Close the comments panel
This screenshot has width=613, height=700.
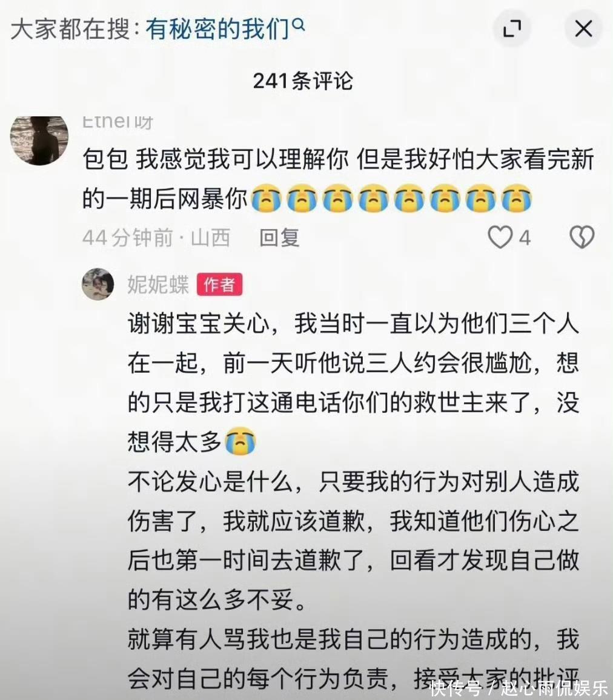point(583,28)
